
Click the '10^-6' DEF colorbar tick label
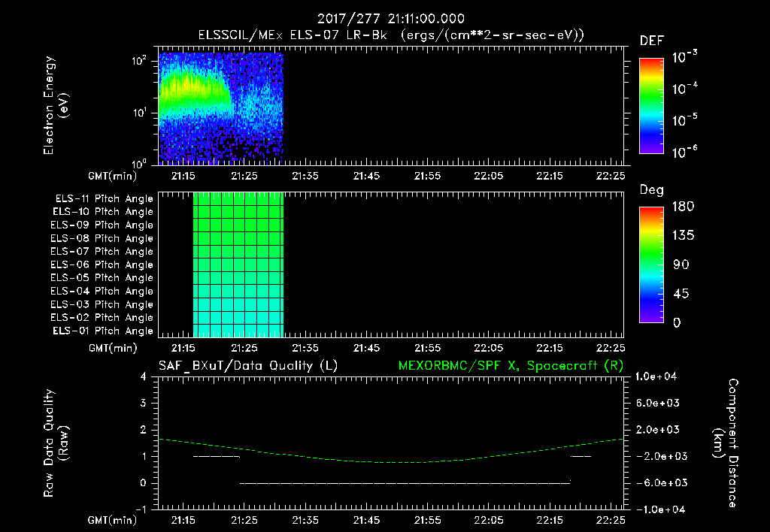pos(684,152)
